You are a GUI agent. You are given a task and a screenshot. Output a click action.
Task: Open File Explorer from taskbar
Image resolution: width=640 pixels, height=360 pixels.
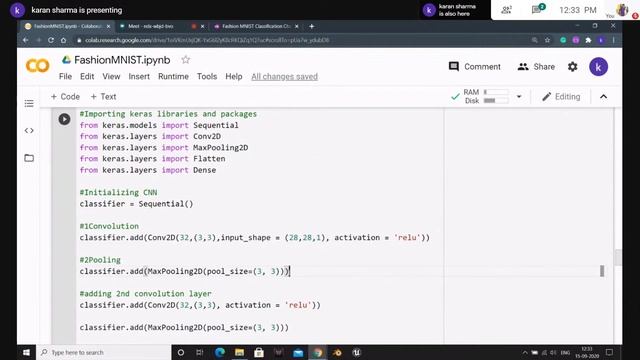239,352
